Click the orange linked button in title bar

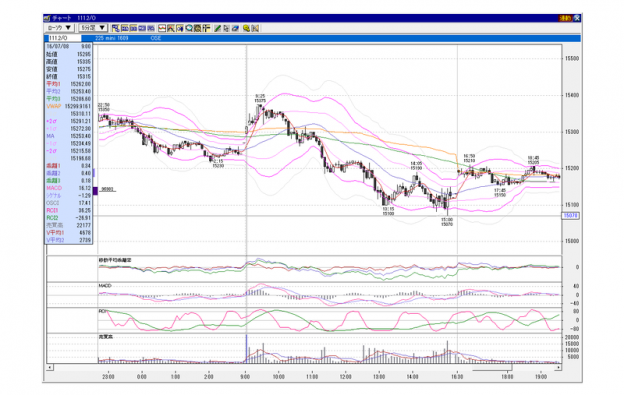(565, 18)
